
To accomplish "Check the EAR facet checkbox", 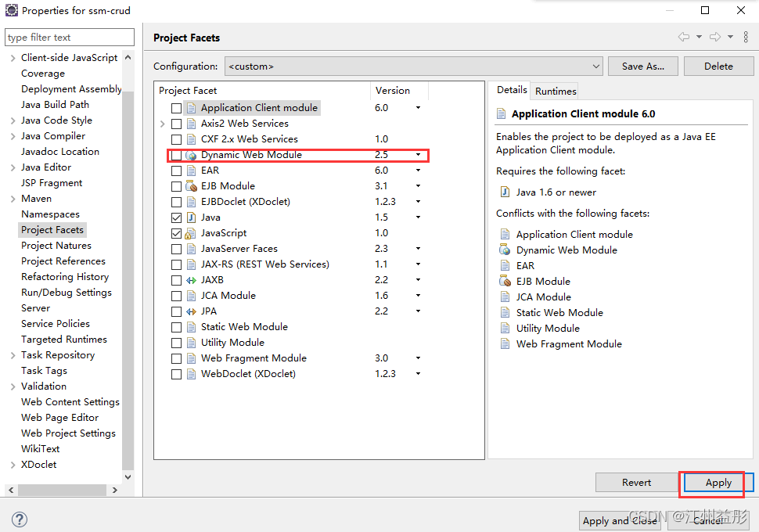I will (176, 171).
